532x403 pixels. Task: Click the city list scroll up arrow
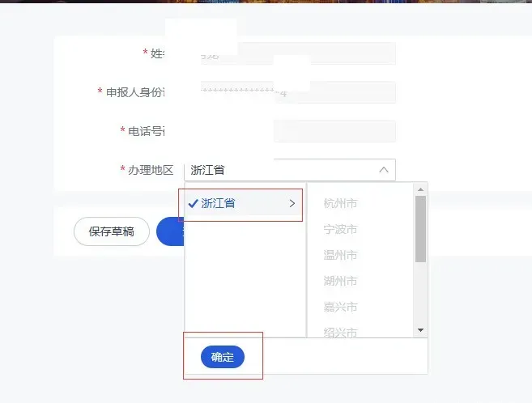[x=421, y=189]
